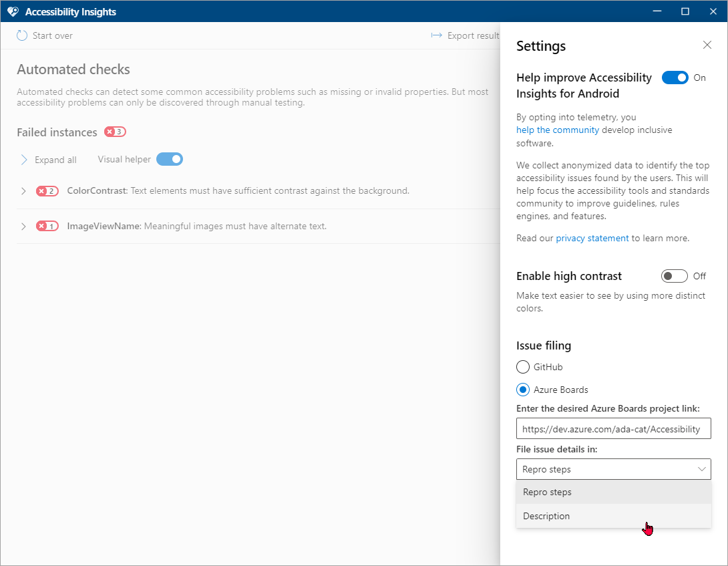Expand the ImageViewName rule row
Viewport: 728px width, 566px height.
tap(23, 227)
